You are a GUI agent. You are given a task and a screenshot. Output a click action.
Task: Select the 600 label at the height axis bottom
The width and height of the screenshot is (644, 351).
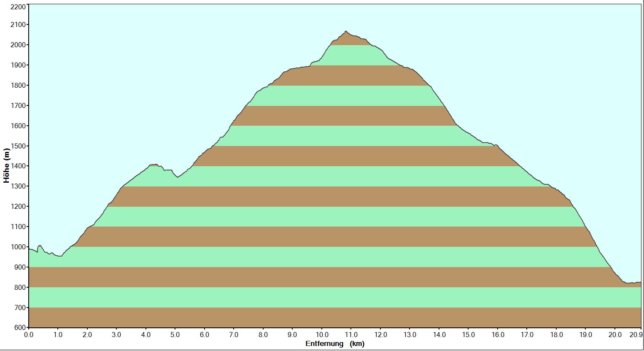pos(19,327)
